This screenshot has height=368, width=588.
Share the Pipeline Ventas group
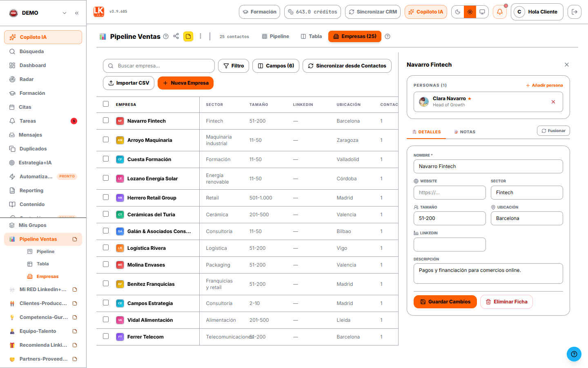coord(176,36)
